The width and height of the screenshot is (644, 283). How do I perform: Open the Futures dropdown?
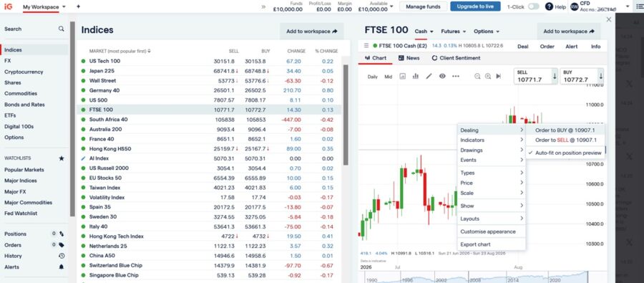click(454, 32)
